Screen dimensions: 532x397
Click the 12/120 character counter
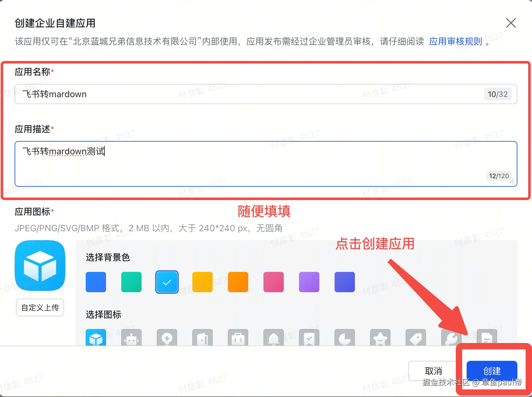tap(499, 176)
